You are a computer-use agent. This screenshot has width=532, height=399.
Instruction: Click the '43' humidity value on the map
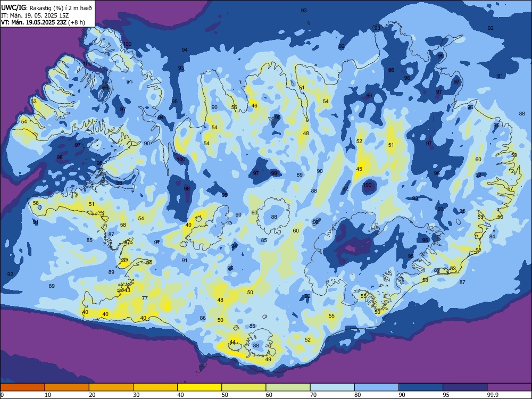pyautogui.click(x=127, y=290)
